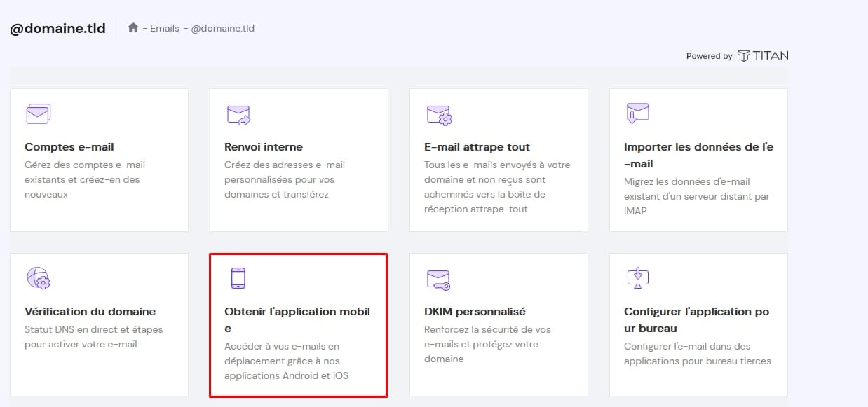The height and width of the screenshot is (407, 868).
Task: Open Configurer l'application pour bureau title
Action: click(x=696, y=319)
